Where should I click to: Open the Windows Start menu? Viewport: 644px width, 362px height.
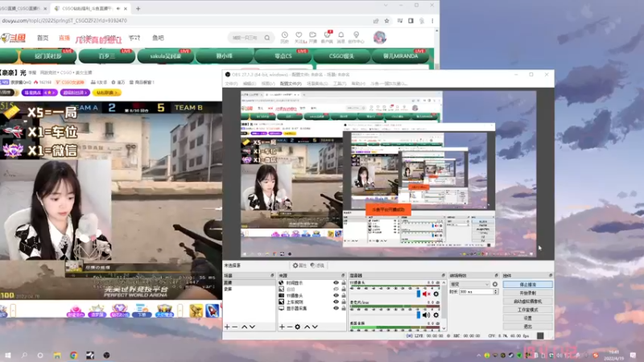[x=8, y=355]
